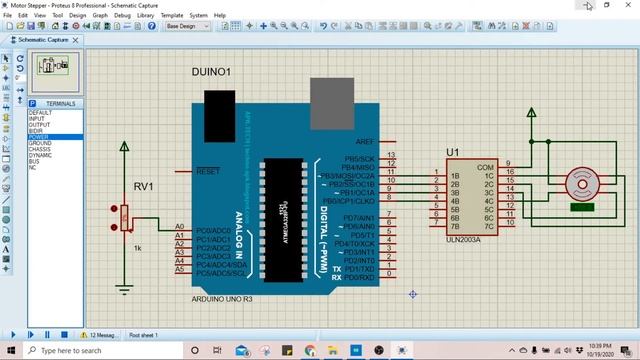Stop the simulation
Viewport: 640px width, 360px height.
pyautogui.click(x=64, y=335)
